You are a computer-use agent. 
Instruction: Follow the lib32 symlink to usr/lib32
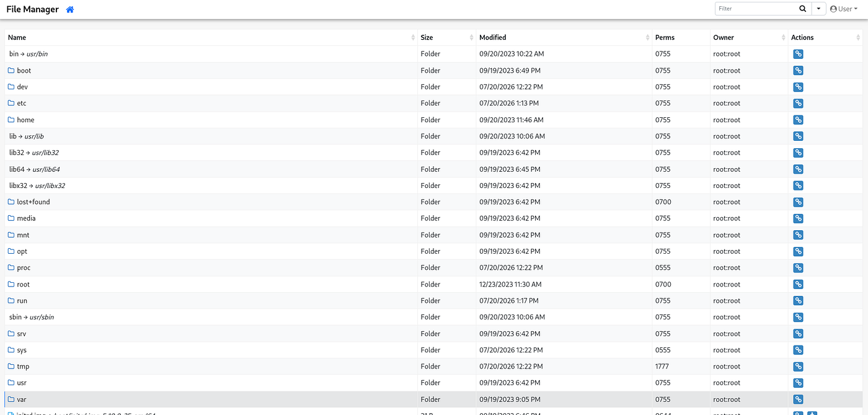tap(34, 153)
